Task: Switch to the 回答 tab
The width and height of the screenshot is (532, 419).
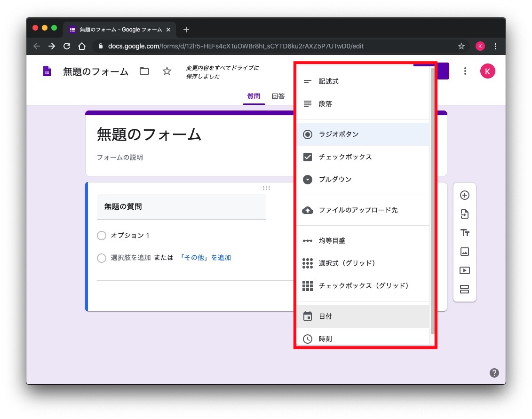Action: (x=278, y=96)
